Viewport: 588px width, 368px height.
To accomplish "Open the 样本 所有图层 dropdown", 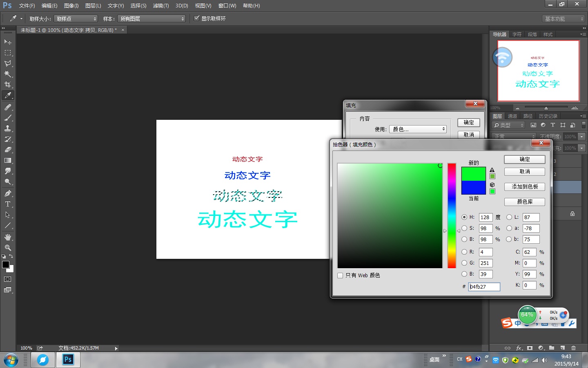I will point(151,19).
